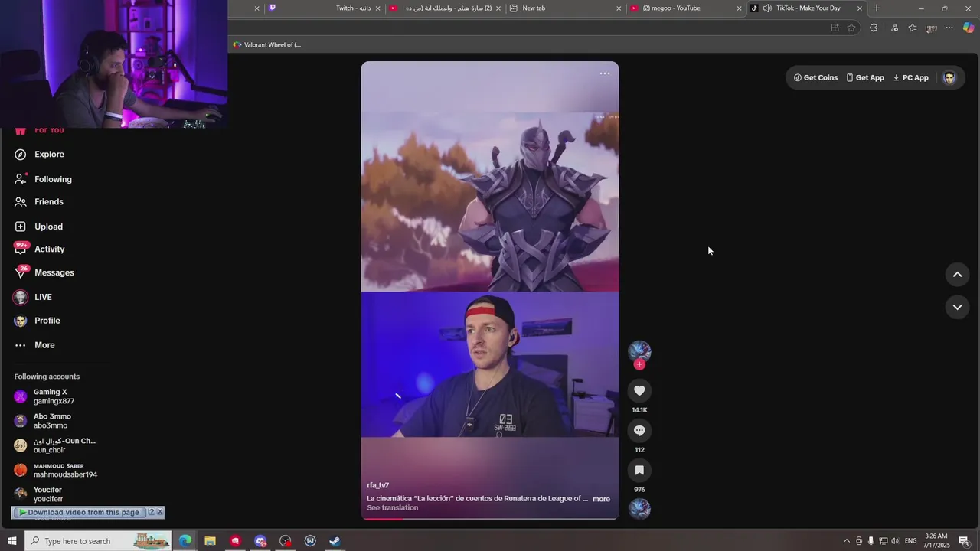Image resolution: width=980 pixels, height=551 pixels.
Task: Open the Gaming X following account
Action: [44, 396]
